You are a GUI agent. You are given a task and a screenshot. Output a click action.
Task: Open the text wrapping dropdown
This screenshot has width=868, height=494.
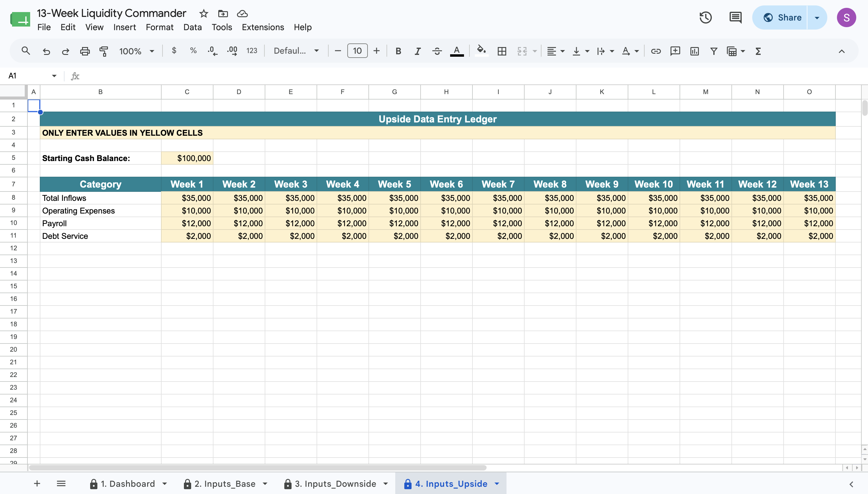point(605,51)
